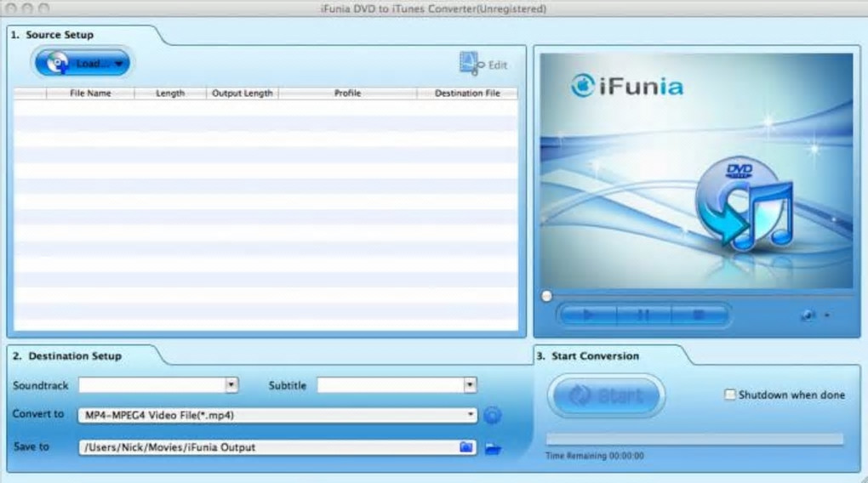Click the Time Remaining label
This screenshot has height=483, width=868.
595,456
